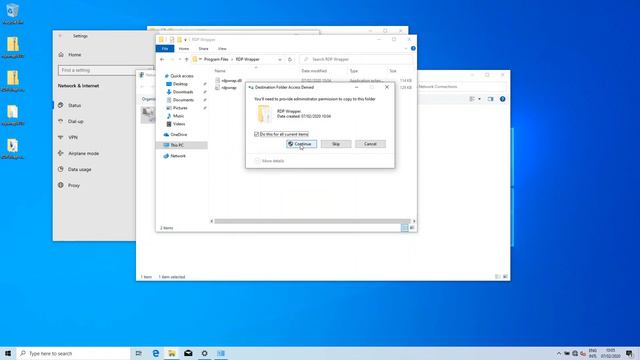The height and width of the screenshot is (360, 640).
Task: Select network adapter thumbnail in Network Connections
Action: (147, 115)
